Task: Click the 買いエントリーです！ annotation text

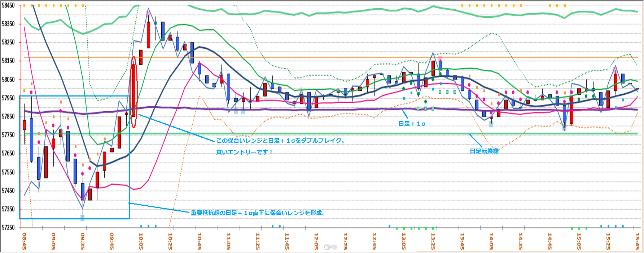Action: point(244,152)
